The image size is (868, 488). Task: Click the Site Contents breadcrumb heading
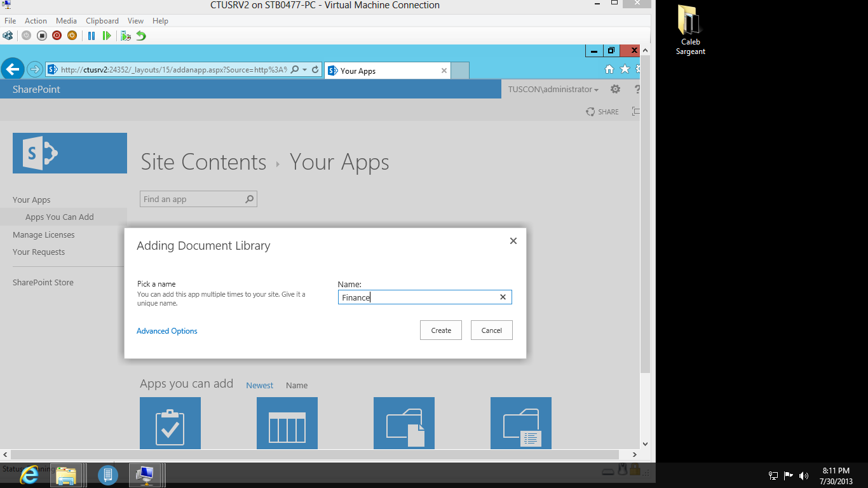(x=203, y=162)
